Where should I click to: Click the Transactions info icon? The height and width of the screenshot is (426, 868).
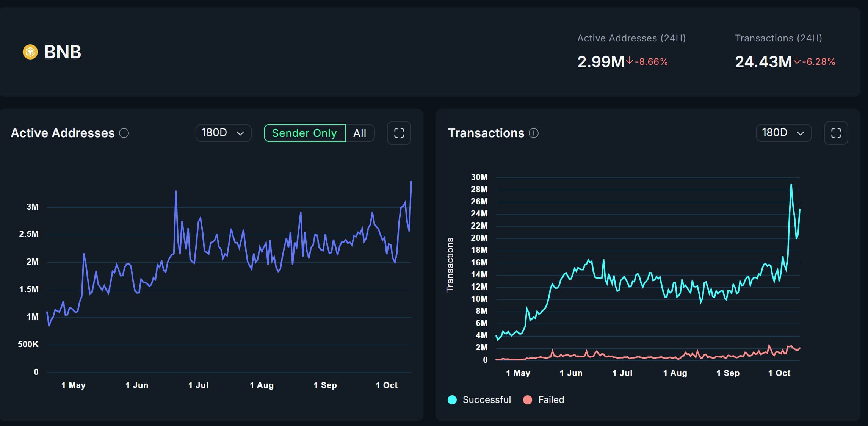[534, 133]
